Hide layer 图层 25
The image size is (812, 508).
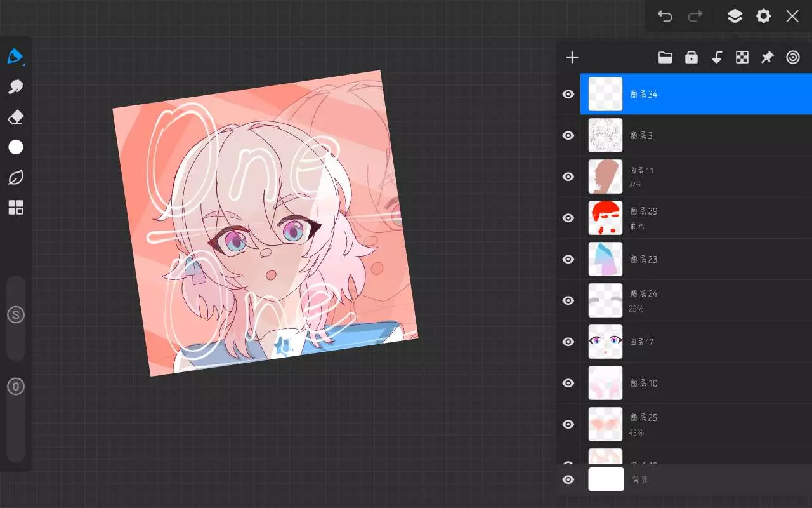pyautogui.click(x=568, y=424)
